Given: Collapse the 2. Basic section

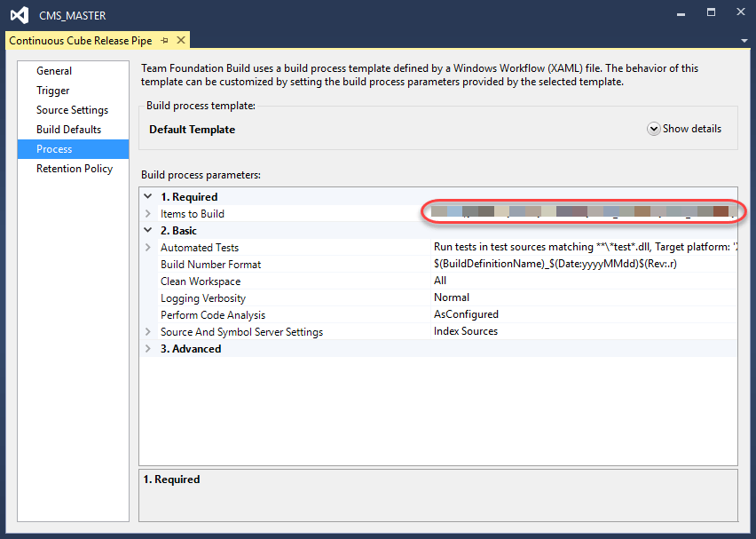Looking at the screenshot, I should (x=148, y=230).
